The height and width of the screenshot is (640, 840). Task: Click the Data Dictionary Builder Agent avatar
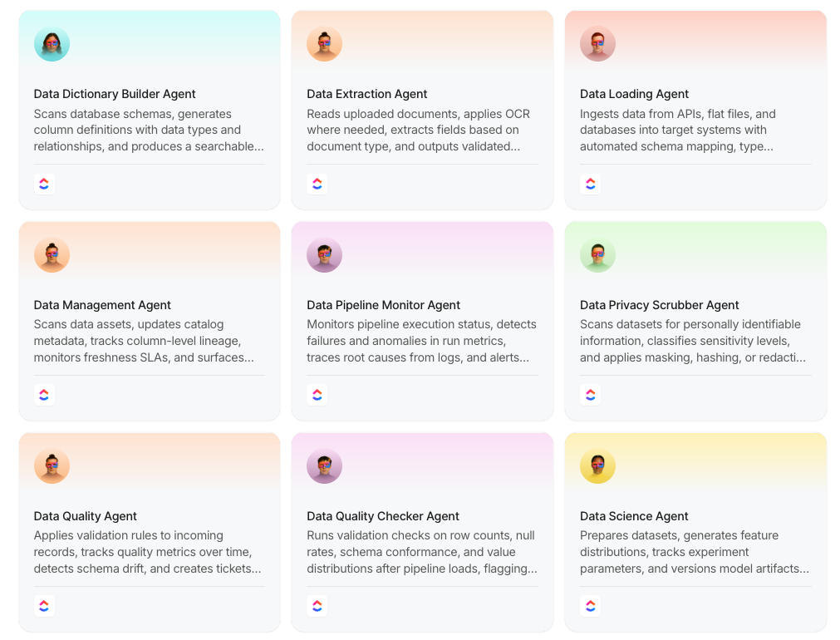[x=52, y=44]
